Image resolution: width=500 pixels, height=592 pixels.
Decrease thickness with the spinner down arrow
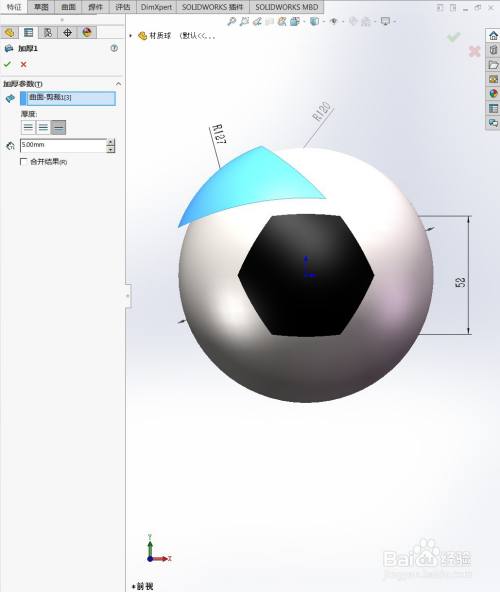coord(111,149)
